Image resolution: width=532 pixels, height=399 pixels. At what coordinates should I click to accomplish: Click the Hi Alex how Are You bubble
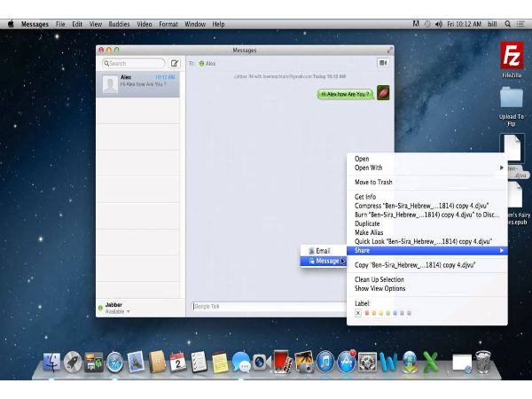pyautogui.click(x=345, y=94)
